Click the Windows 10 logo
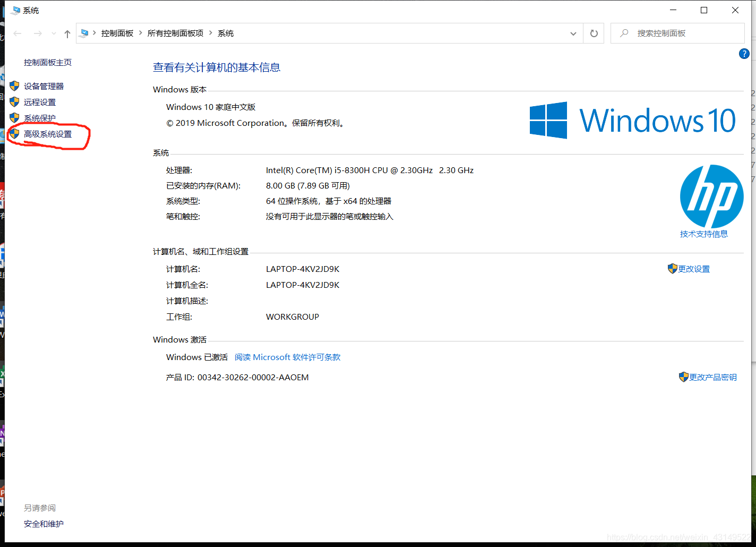The width and height of the screenshot is (756, 547). pyautogui.click(x=633, y=120)
